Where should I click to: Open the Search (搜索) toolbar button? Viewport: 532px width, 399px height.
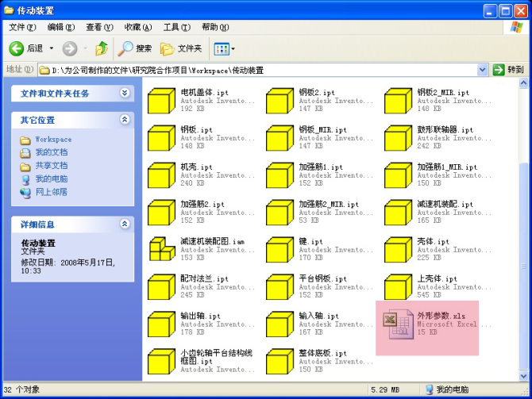coord(135,49)
